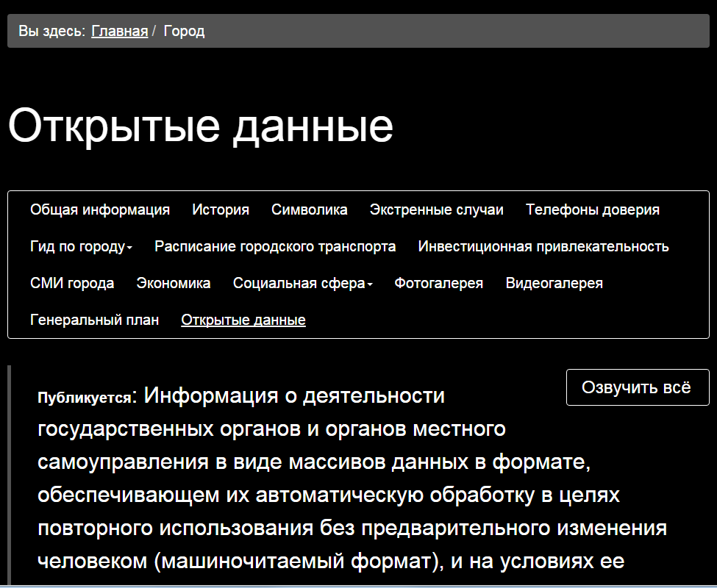Open the Генеральный план page

[x=94, y=320]
